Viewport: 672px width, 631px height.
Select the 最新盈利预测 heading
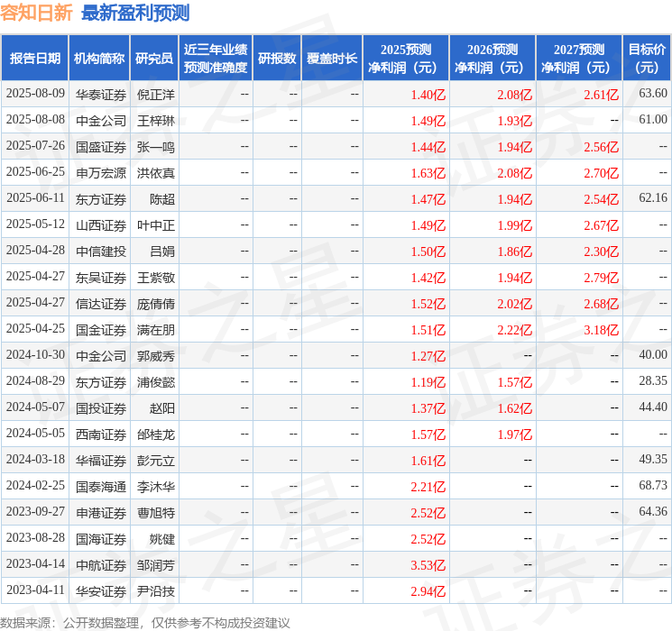click(135, 13)
